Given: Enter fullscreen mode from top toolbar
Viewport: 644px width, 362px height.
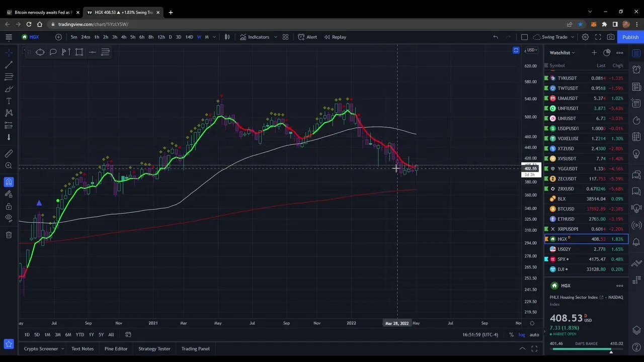Looking at the screenshot, I should pyautogui.click(x=598, y=37).
